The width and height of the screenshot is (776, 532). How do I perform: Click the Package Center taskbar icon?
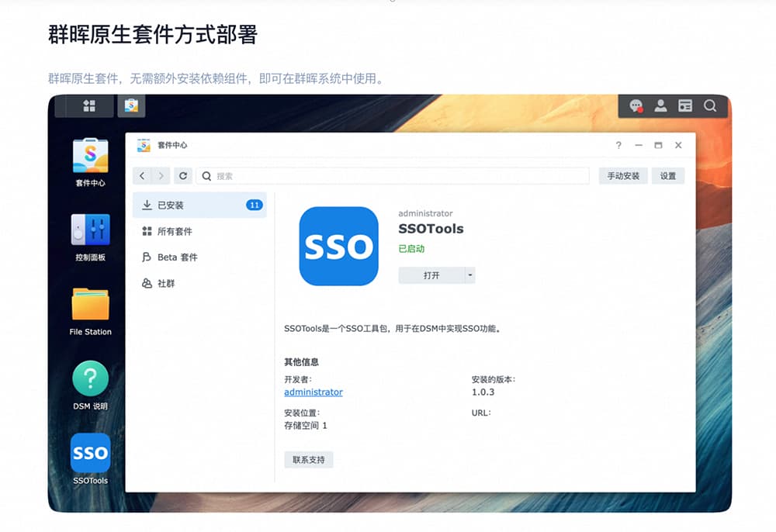[x=131, y=105]
